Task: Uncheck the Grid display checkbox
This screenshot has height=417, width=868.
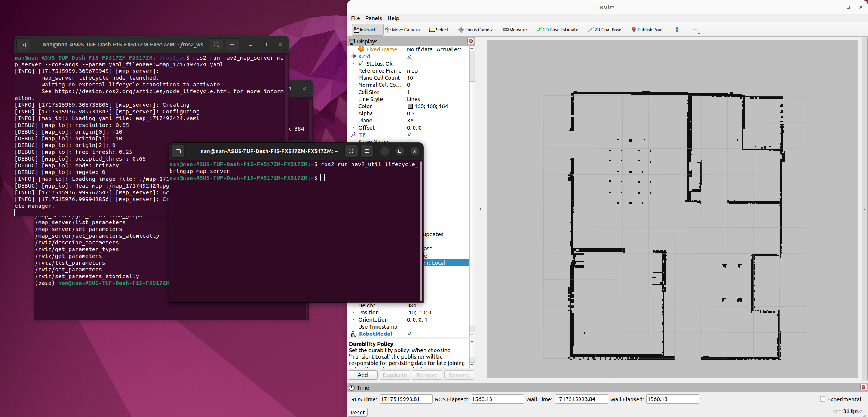Action: (x=410, y=56)
